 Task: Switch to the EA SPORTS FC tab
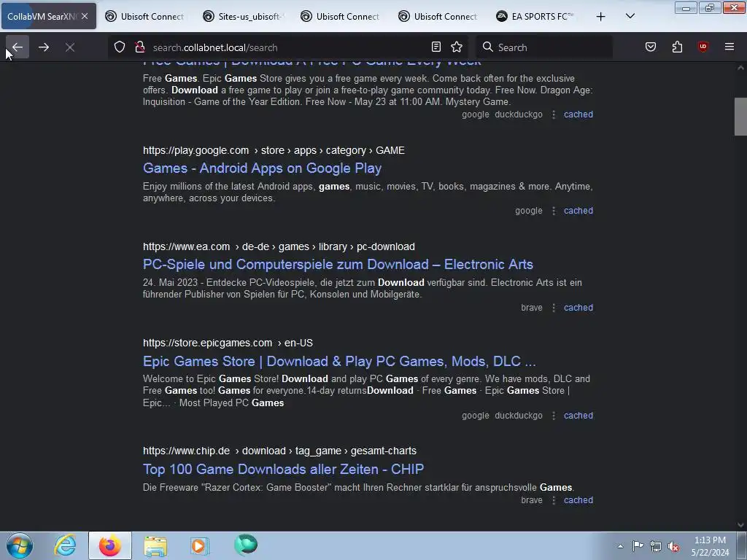point(536,16)
